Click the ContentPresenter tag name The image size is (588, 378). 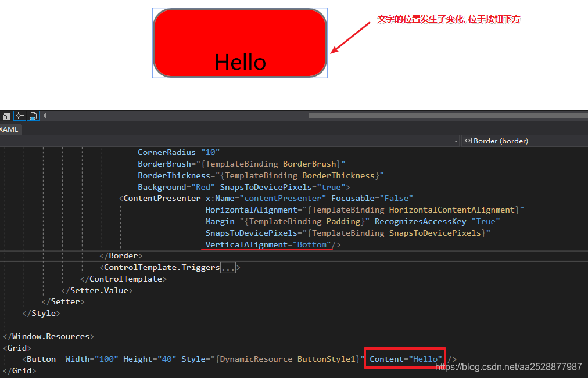click(x=162, y=198)
